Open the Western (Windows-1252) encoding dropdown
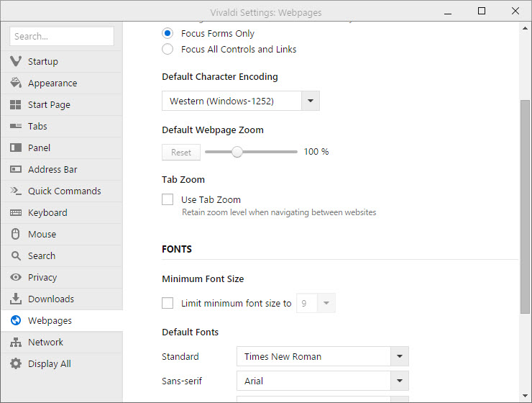532x403 pixels. (241, 101)
